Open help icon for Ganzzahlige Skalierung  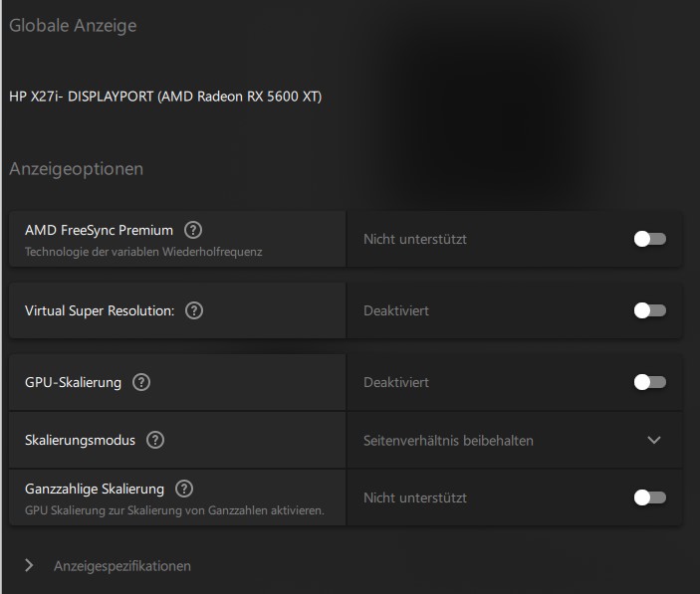coord(184,489)
